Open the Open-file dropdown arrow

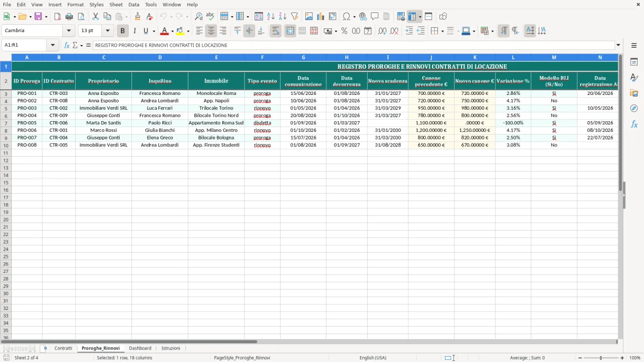30,17
